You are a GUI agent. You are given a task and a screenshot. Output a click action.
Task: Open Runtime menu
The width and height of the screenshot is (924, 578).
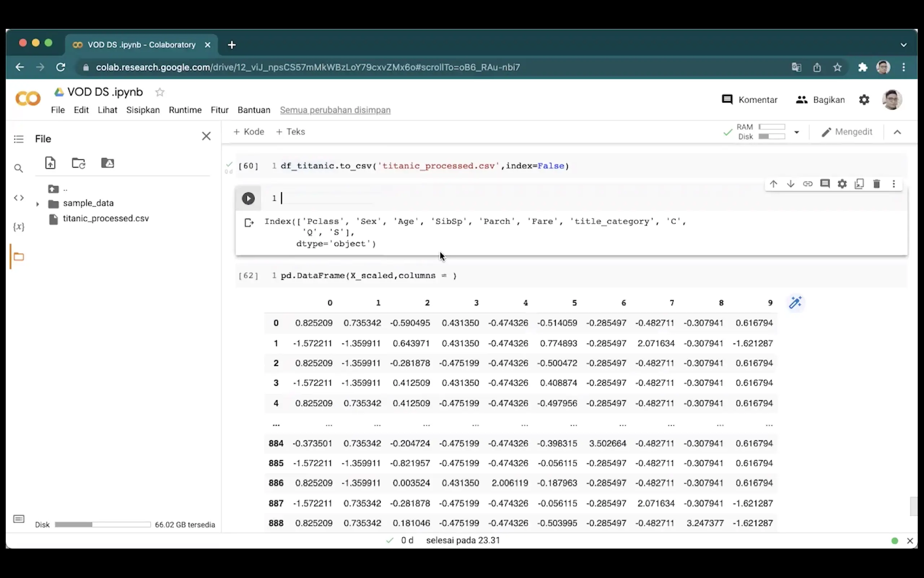(185, 110)
